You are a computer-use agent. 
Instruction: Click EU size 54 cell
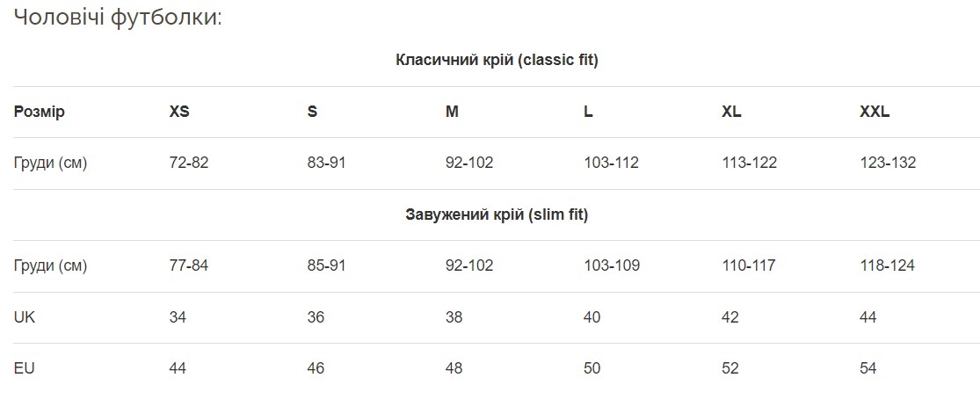(868, 368)
